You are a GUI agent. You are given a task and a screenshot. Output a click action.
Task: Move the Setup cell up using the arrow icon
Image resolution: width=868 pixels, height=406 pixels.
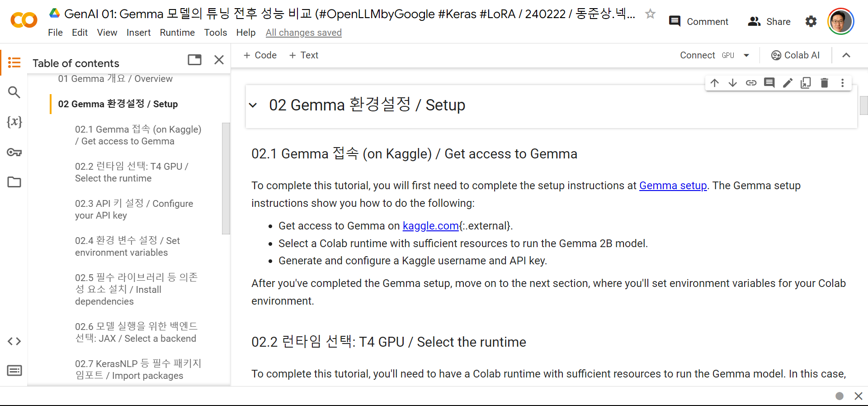[715, 83]
